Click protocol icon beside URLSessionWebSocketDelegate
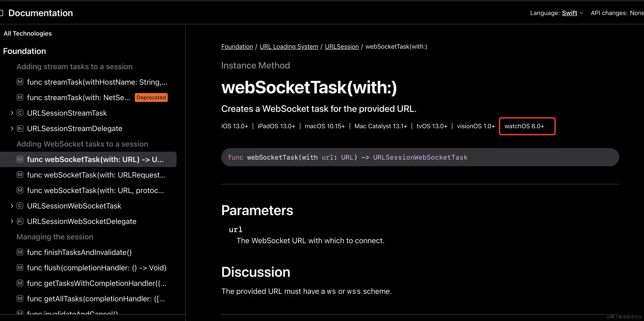Viewport: 644px width, 321px height. point(20,221)
